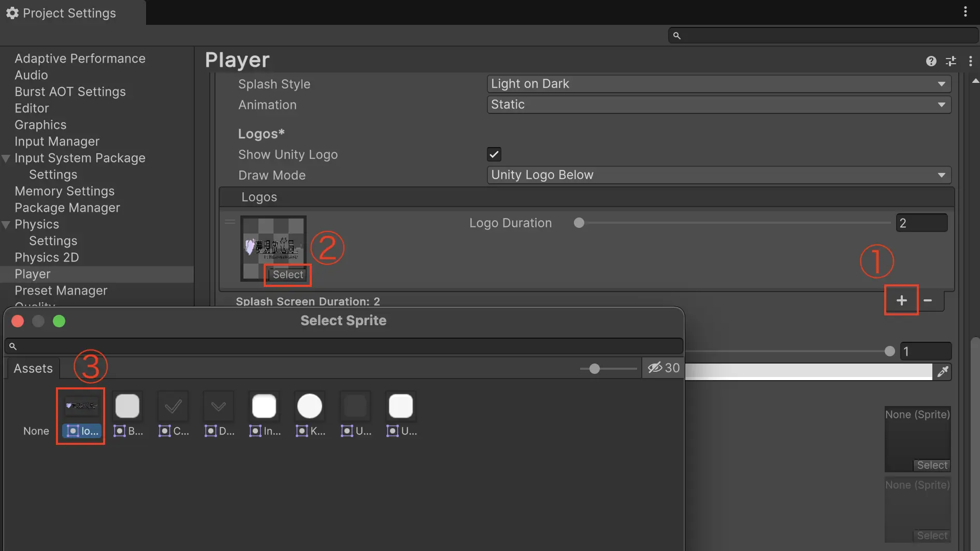Open Animation dropdown set to Static
This screenshot has width=980, height=551.
(719, 105)
